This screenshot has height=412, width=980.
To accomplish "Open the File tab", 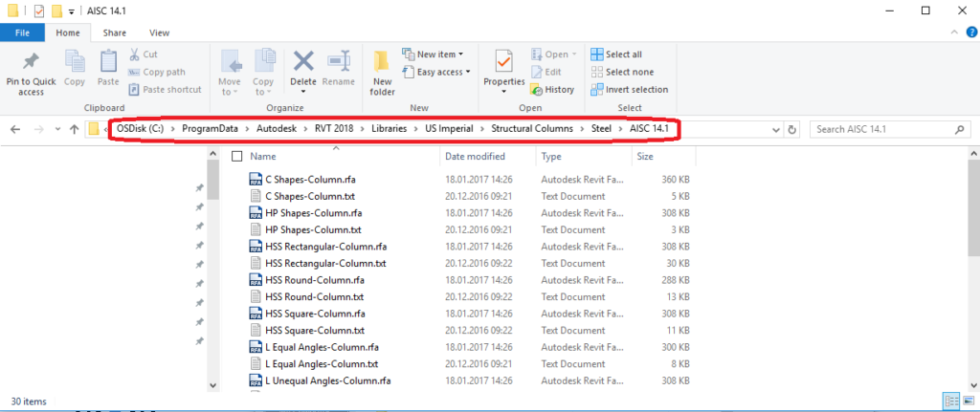I will pyautogui.click(x=22, y=33).
